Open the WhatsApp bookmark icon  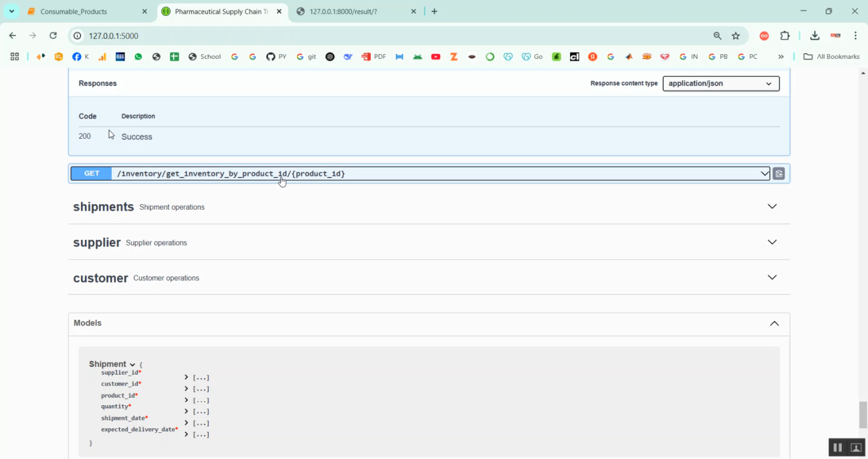pyautogui.click(x=138, y=57)
